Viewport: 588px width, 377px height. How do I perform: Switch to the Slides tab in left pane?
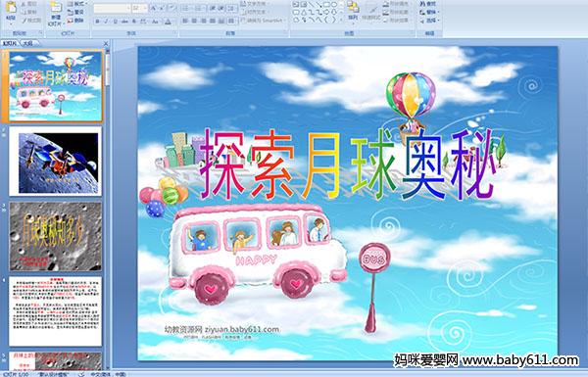click(10, 43)
